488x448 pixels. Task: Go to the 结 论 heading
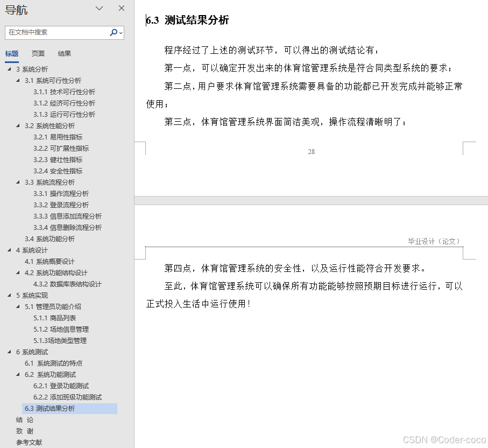25,419
